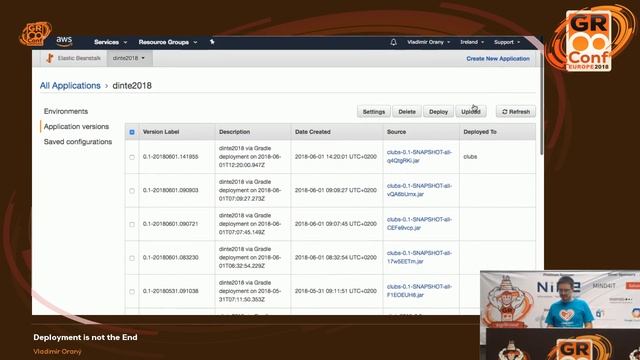Open the jar source link for version 090903
This screenshot has width=640, height=360.
[x=419, y=190]
